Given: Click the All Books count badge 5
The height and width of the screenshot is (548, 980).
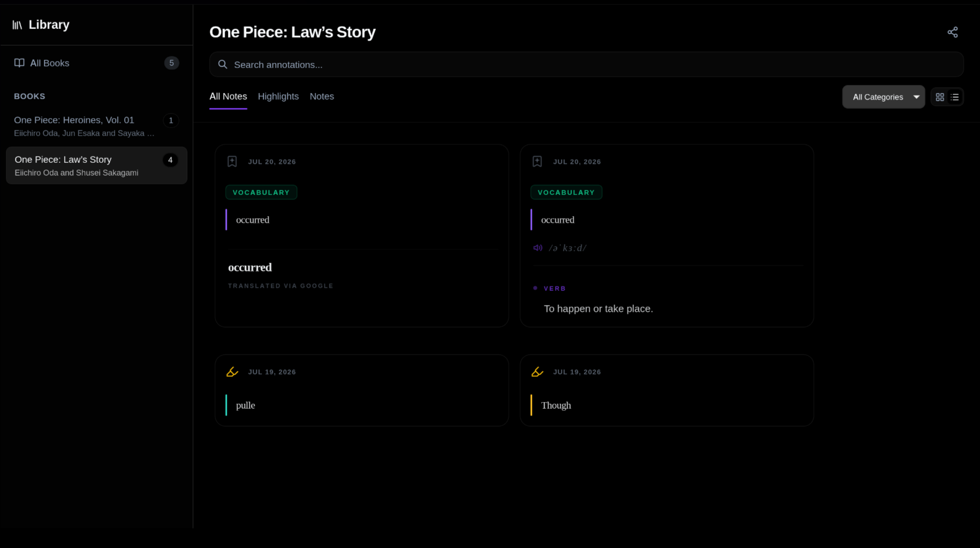Looking at the screenshot, I should pos(171,63).
